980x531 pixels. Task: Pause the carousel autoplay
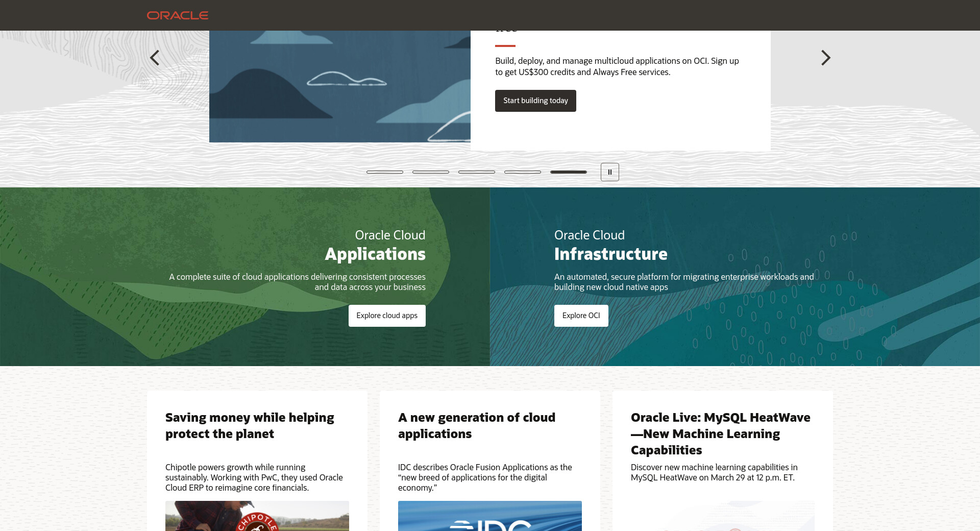click(x=609, y=172)
